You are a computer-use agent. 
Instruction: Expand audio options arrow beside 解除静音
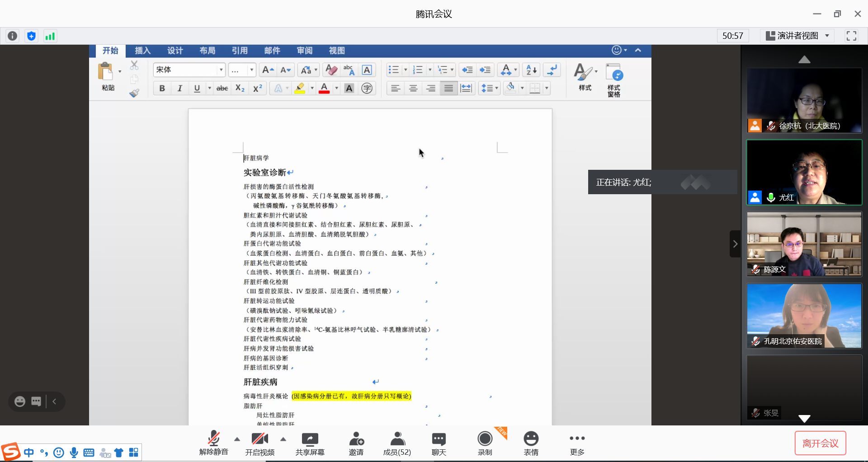[237, 439]
